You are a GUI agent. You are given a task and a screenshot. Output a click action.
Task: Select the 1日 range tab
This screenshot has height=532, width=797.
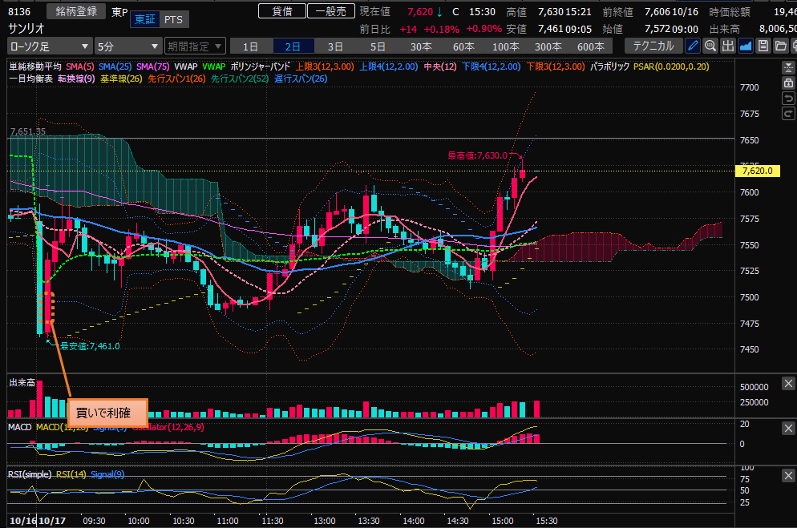point(251,46)
